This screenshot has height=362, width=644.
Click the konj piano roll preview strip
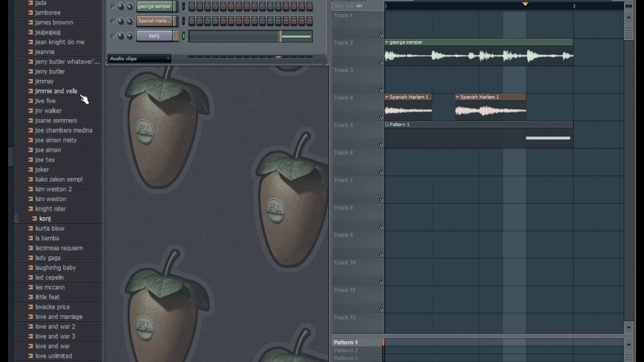pyautogui.click(x=251, y=36)
